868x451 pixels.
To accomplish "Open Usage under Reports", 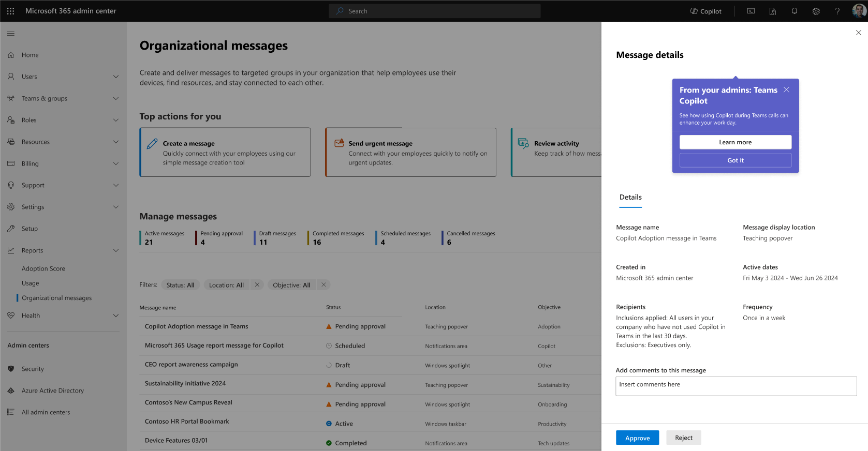I will pos(31,283).
